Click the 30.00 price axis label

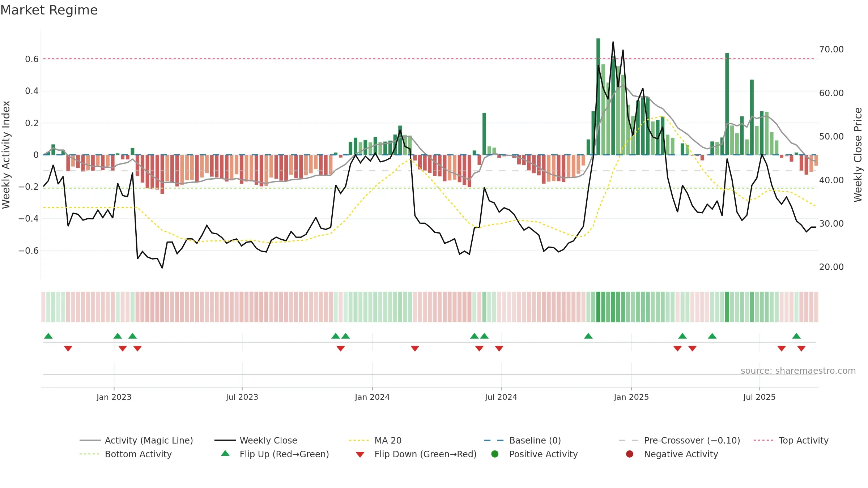pyautogui.click(x=831, y=223)
